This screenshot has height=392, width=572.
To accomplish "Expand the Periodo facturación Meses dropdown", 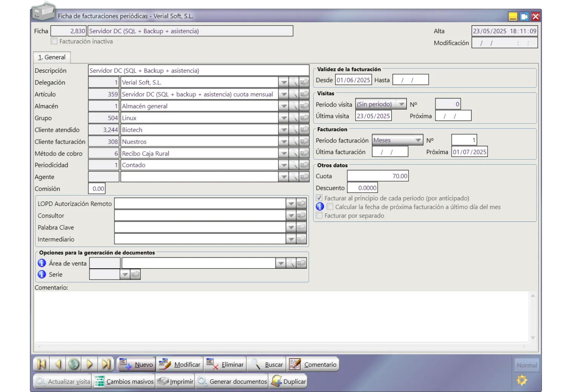I will tap(418, 140).
